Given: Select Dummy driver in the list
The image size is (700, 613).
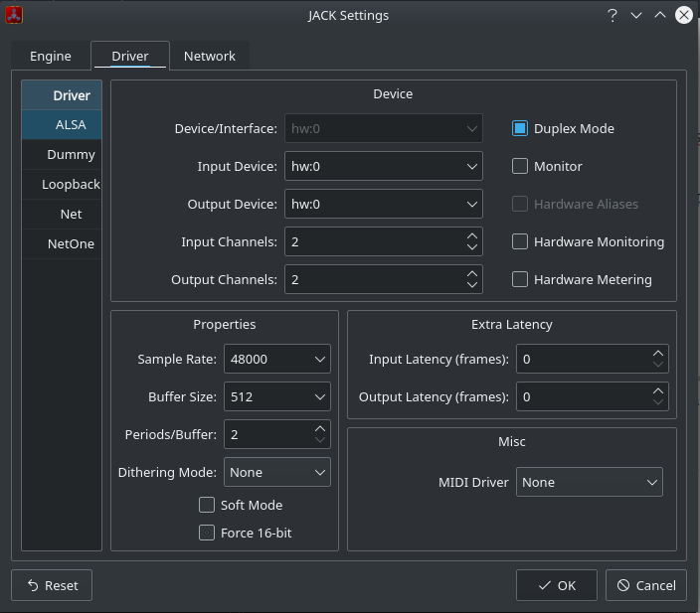Looking at the screenshot, I should pos(62,154).
